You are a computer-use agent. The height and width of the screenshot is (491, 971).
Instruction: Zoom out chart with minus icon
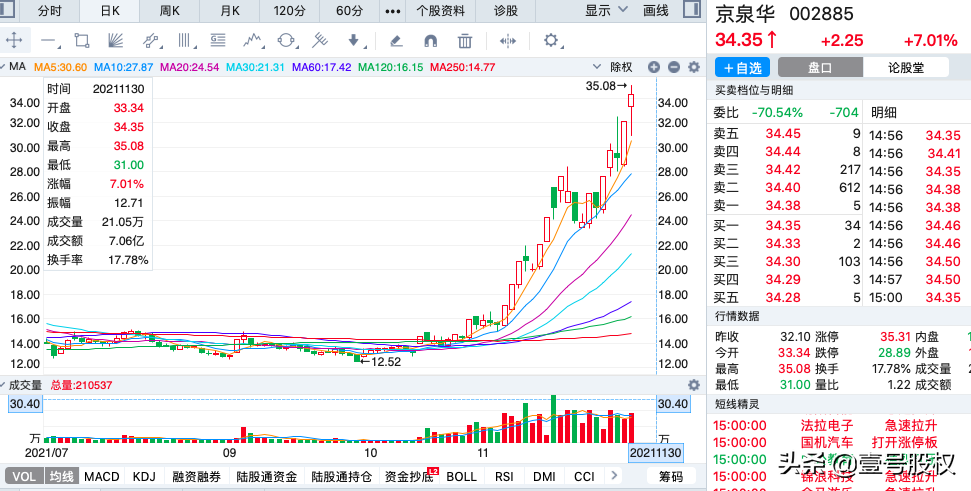click(x=674, y=67)
